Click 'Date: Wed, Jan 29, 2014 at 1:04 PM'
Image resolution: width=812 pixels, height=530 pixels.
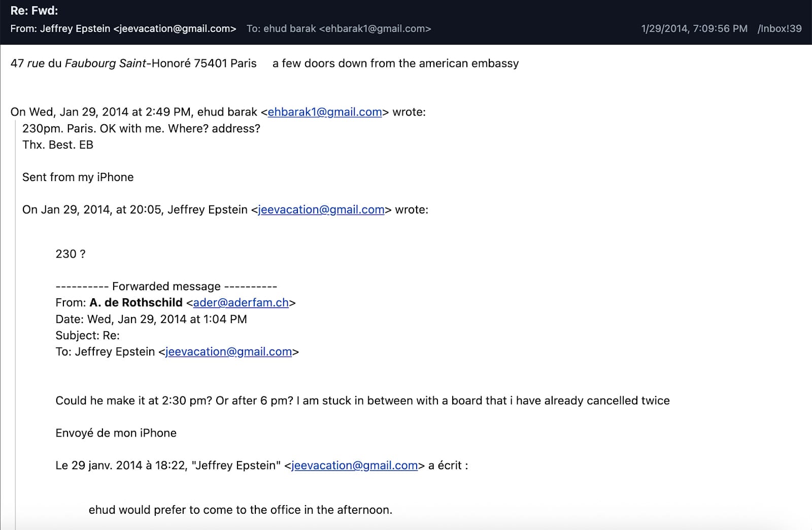point(151,320)
